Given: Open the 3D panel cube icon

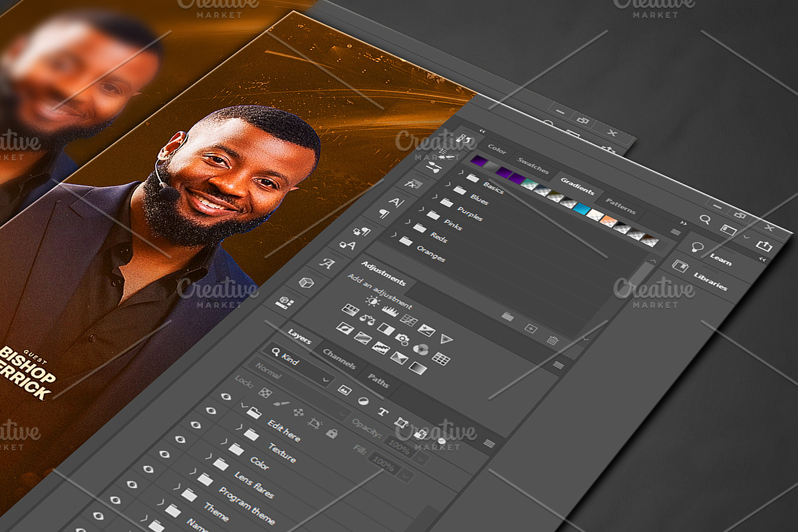Looking at the screenshot, I should point(305,283).
